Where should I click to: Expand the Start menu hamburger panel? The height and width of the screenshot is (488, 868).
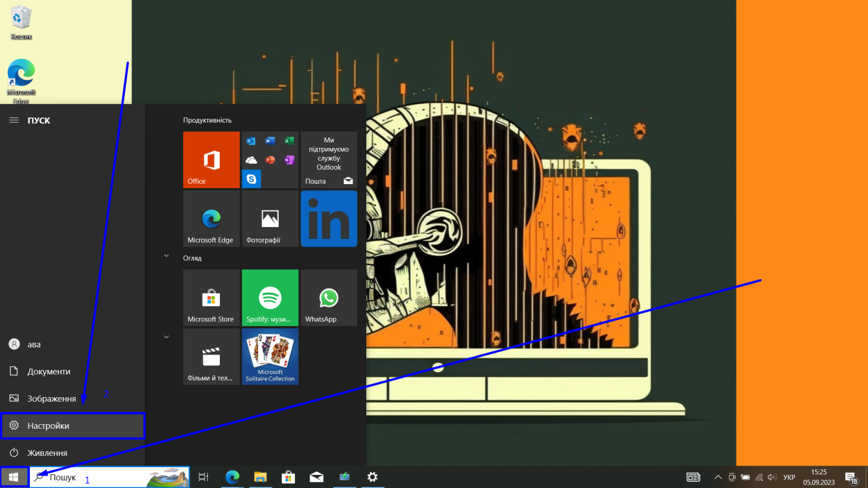14,120
